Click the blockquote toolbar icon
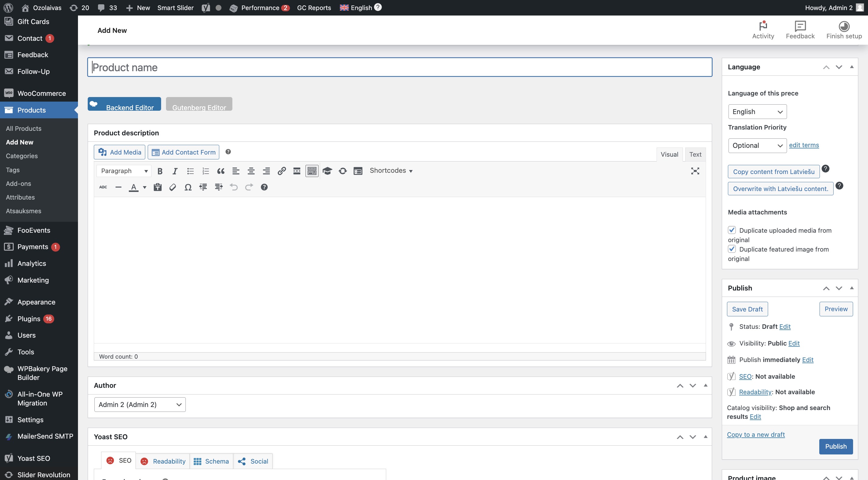This screenshot has width=868, height=480. click(221, 171)
